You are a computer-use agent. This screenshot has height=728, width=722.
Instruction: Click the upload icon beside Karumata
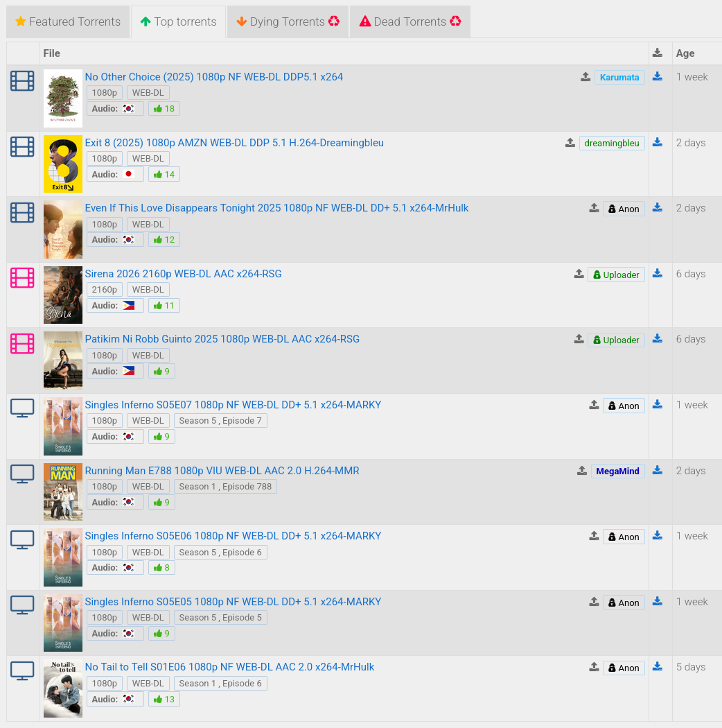585,76
